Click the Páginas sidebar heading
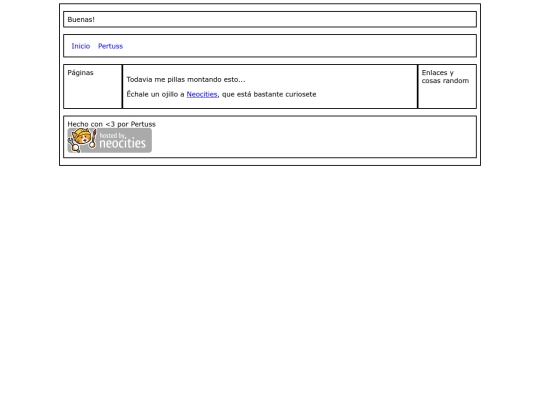The width and height of the screenshot is (540, 405). [x=80, y=73]
